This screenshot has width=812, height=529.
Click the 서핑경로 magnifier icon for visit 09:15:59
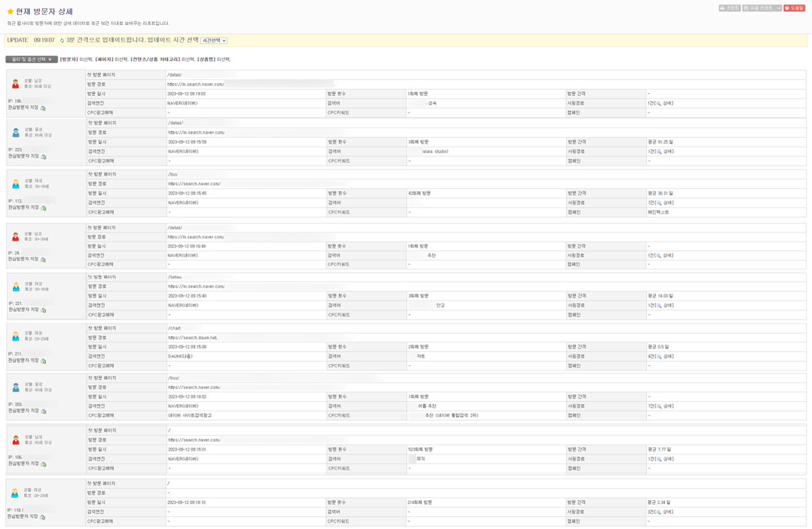pyautogui.click(x=659, y=152)
